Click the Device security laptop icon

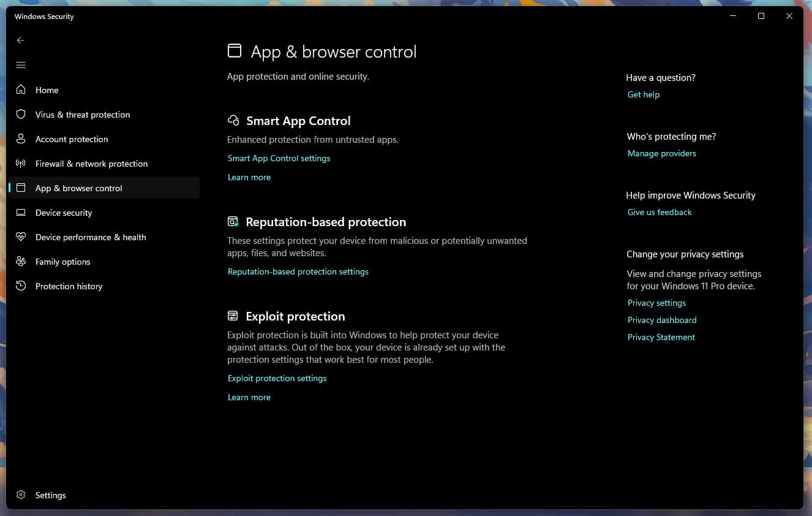coord(21,212)
